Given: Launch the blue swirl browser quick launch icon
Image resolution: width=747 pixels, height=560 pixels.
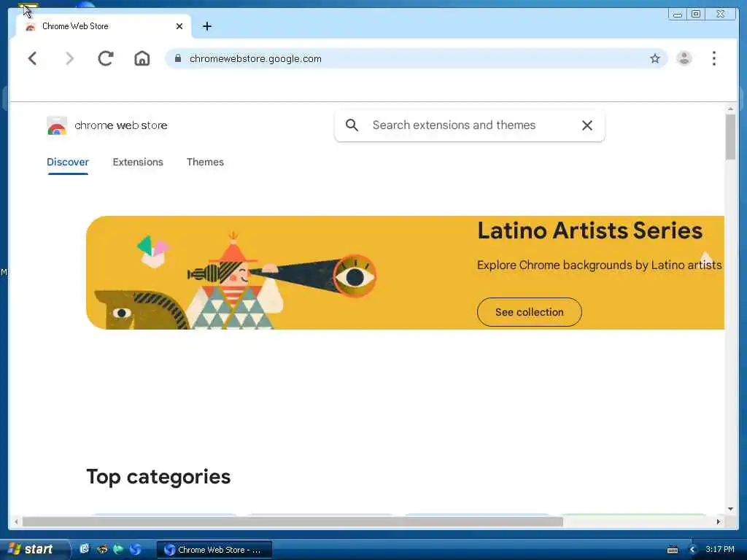Looking at the screenshot, I should (x=135, y=549).
